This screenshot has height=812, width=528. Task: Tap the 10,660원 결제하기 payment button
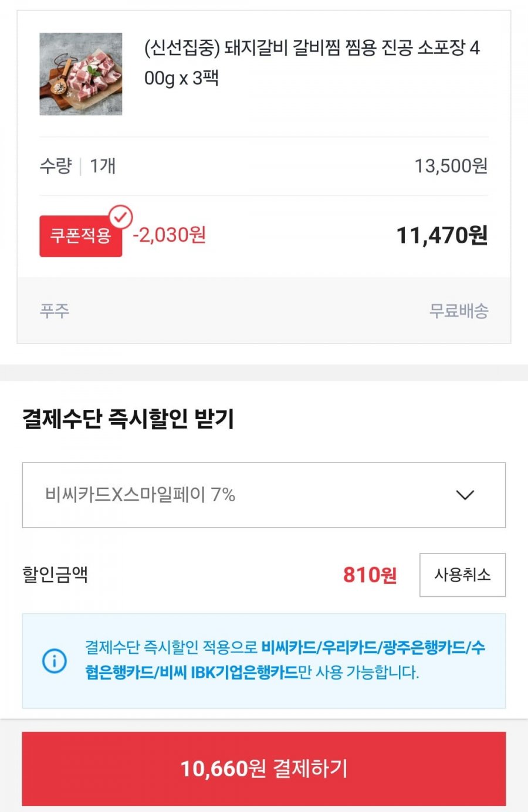point(263,768)
